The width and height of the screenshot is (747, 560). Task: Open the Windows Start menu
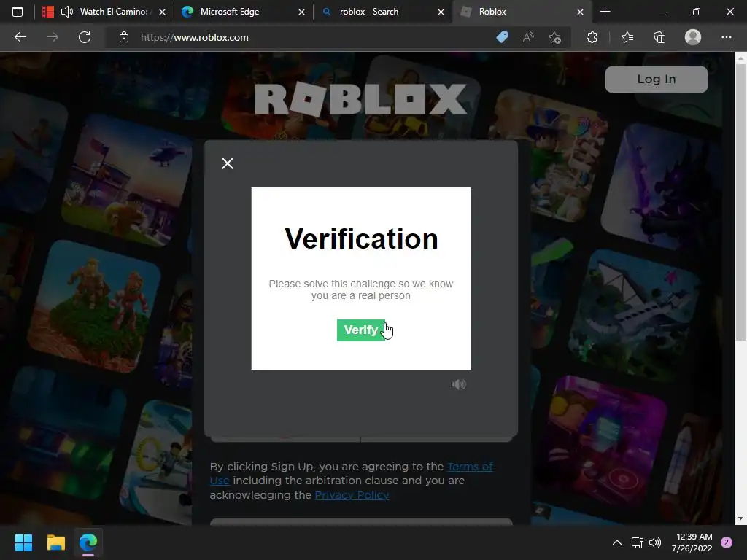tap(23, 542)
